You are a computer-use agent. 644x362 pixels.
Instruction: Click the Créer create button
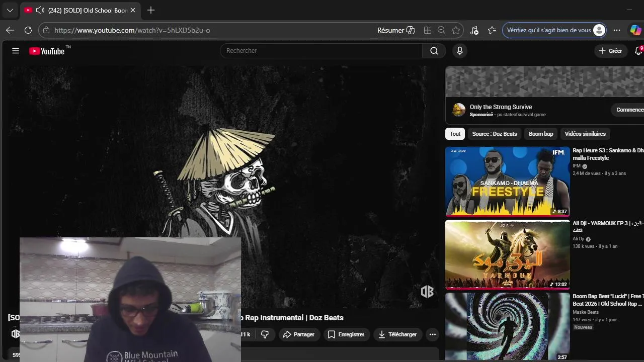pos(610,51)
